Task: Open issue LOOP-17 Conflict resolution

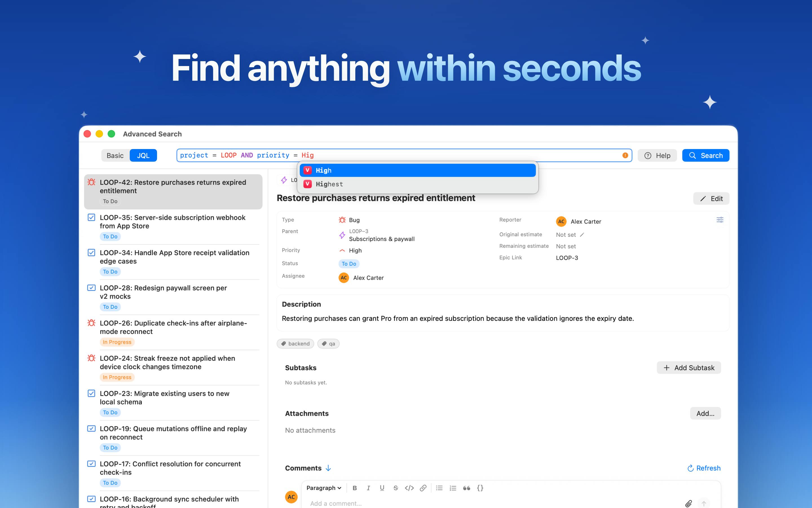Action: 173,473
